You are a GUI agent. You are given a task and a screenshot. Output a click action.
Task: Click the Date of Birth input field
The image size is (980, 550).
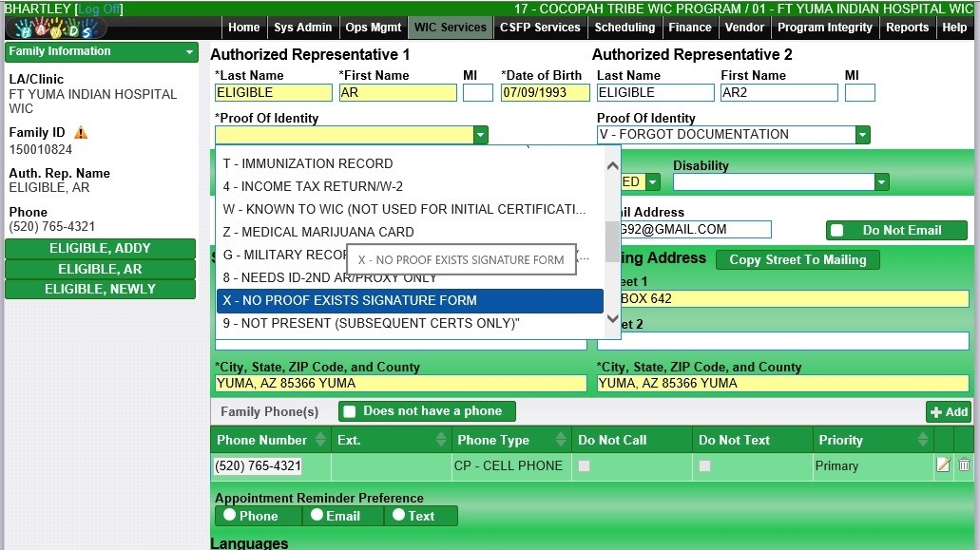[545, 93]
